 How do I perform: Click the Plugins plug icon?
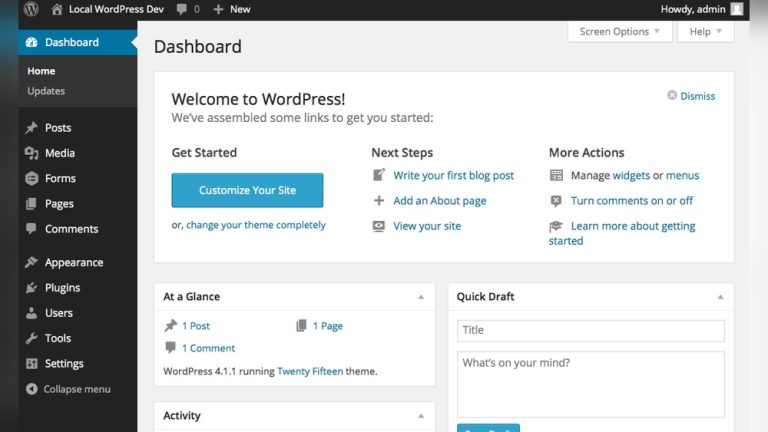(x=31, y=288)
